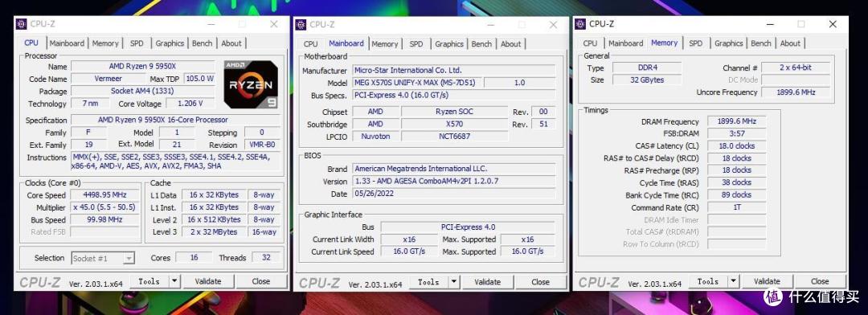868x315 pixels.
Task: Click the DRAM Frequency value 1899.6 MHz
Action: (x=737, y=121)
